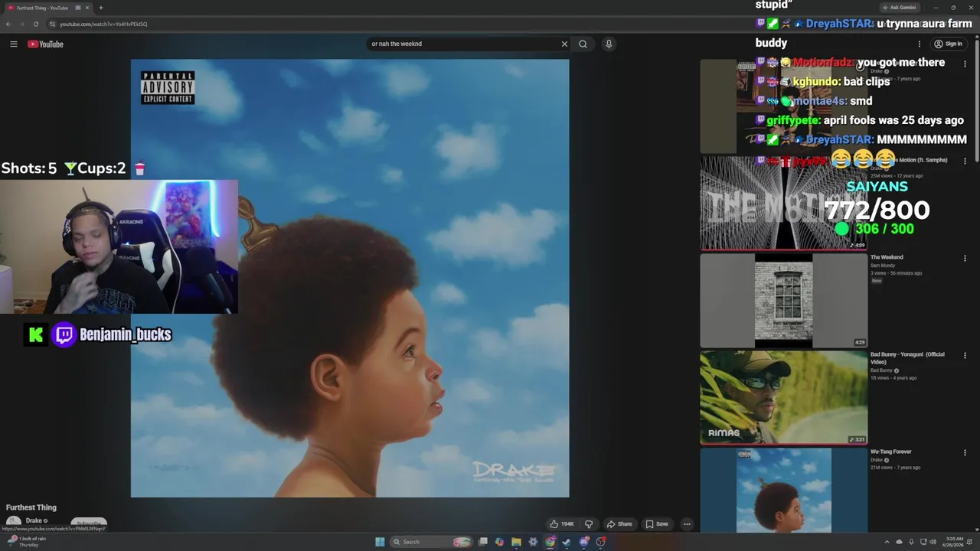Screen dimensions: 980x551
Task: Save the video to a playlist
Action: click(x=657, y=524)
